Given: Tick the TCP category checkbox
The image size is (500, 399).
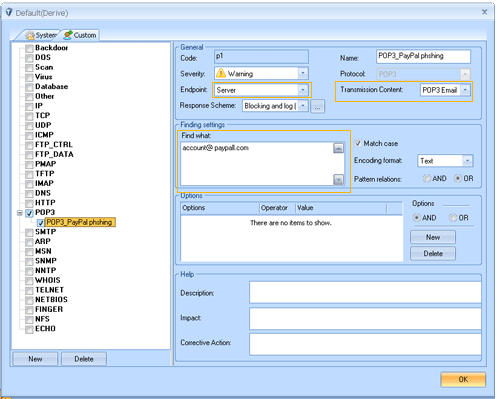Looking at the screenshot, I should point(29,116).
